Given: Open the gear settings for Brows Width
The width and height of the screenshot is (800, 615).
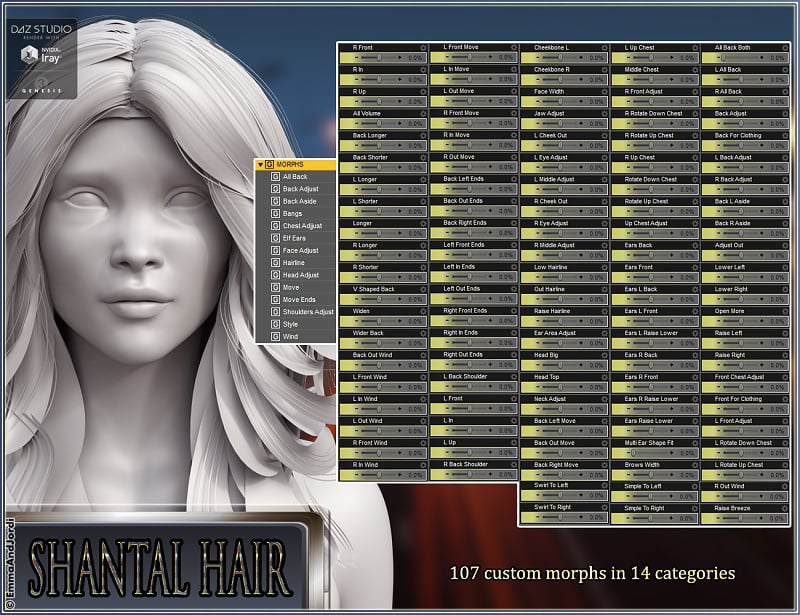Looking at the screenshot, I should pyautogui.click(x=695, y=464).
